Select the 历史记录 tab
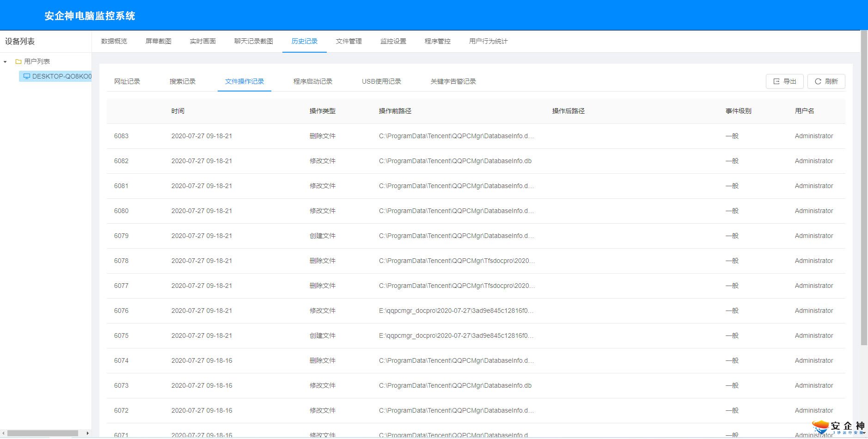 [305, 41]
